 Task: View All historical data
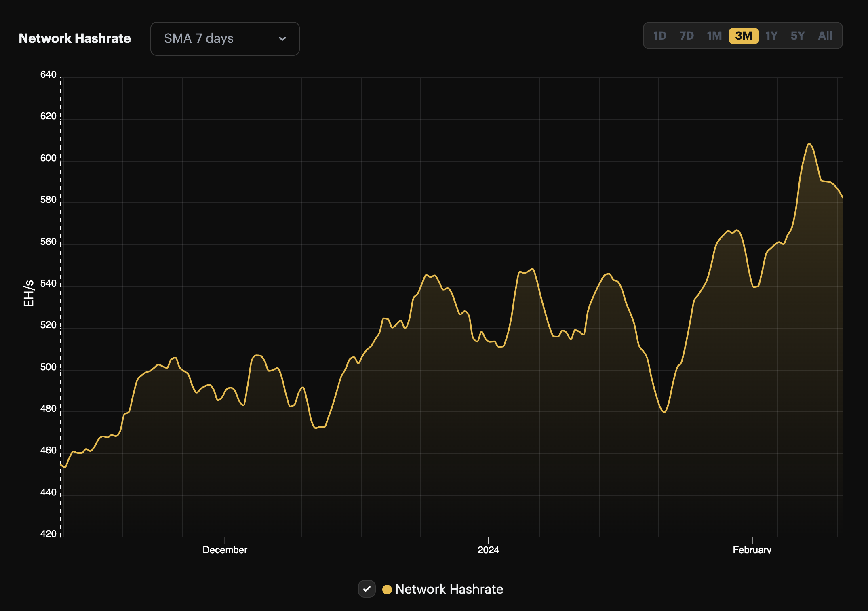click(x=825, y=36)
